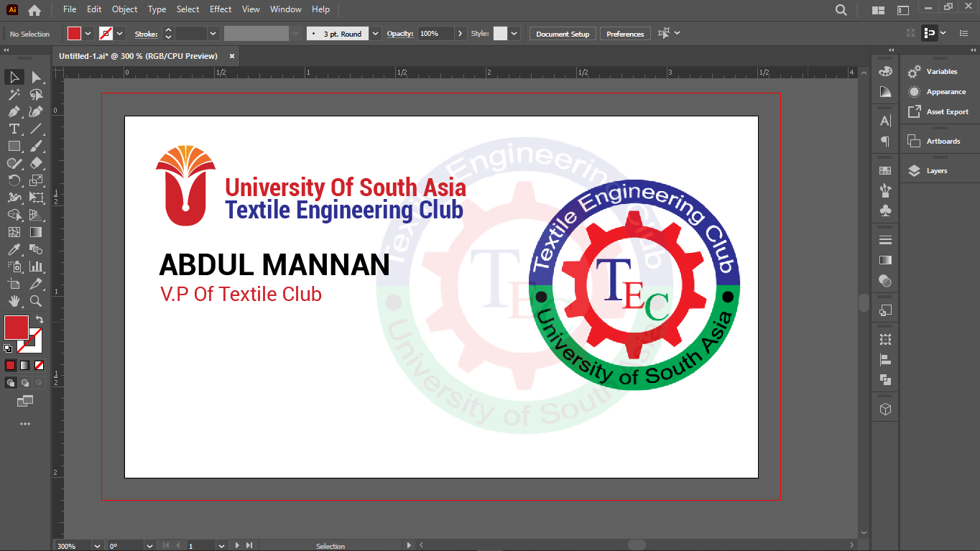Open the File menu
The width and height of the screenshot is (980, 551).
pyautogui.click(x=70, y=9)
